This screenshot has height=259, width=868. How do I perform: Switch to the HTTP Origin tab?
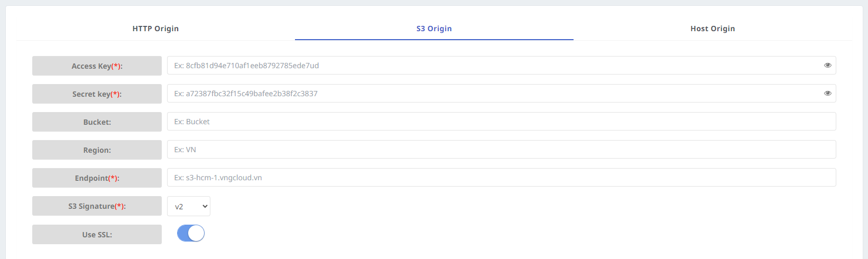(x=155, y=29)
